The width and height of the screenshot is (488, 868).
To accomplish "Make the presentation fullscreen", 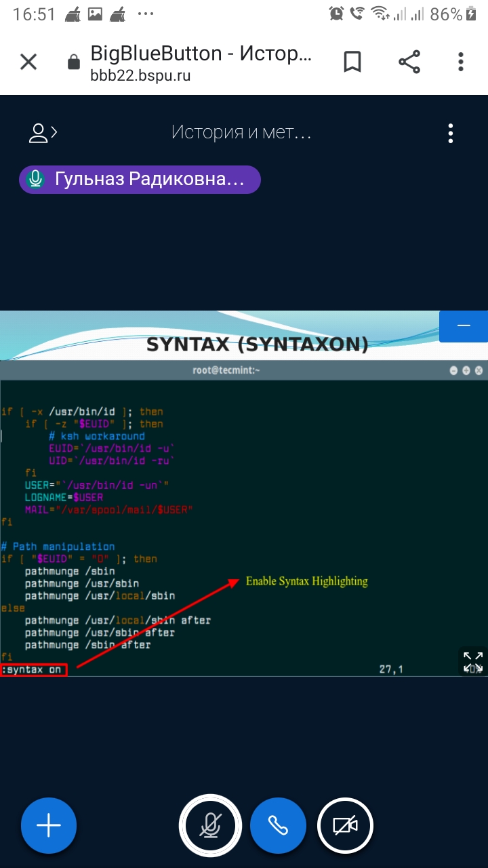I will pyautogui.click(x=472, y=661).
